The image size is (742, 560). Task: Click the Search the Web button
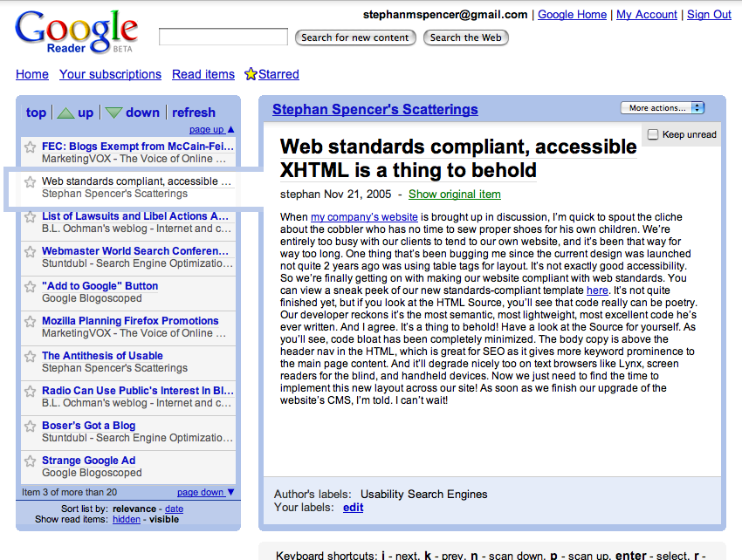pyautogui.click(x=465, y=38)
